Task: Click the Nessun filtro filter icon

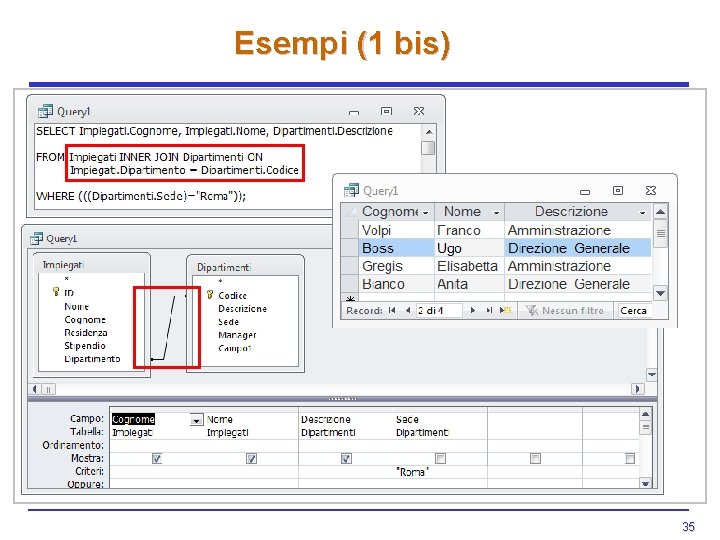Action: click(x=532, y=310)
